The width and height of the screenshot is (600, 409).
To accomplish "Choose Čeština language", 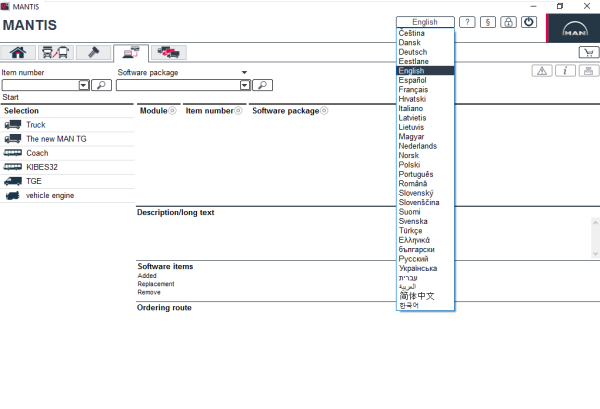I will [425, 33].
